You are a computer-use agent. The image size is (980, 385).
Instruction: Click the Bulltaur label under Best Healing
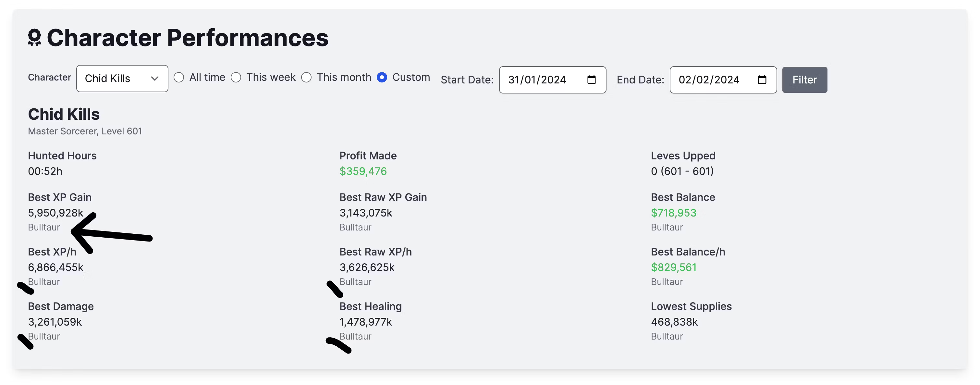tap(355, 336)
